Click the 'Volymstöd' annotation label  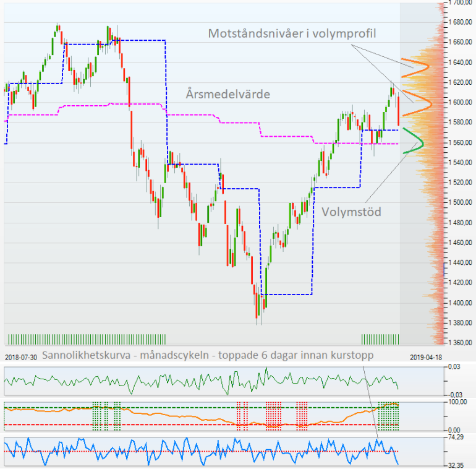point(351,212)
